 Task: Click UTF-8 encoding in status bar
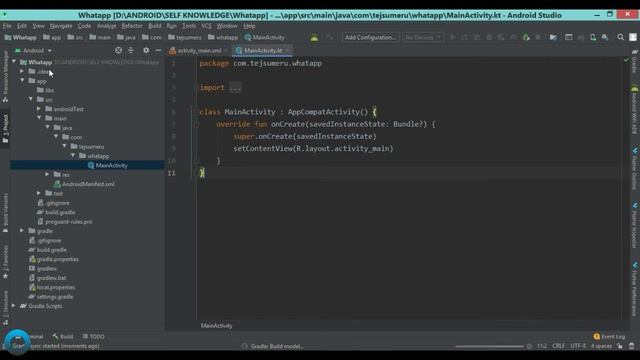(578, 346)
